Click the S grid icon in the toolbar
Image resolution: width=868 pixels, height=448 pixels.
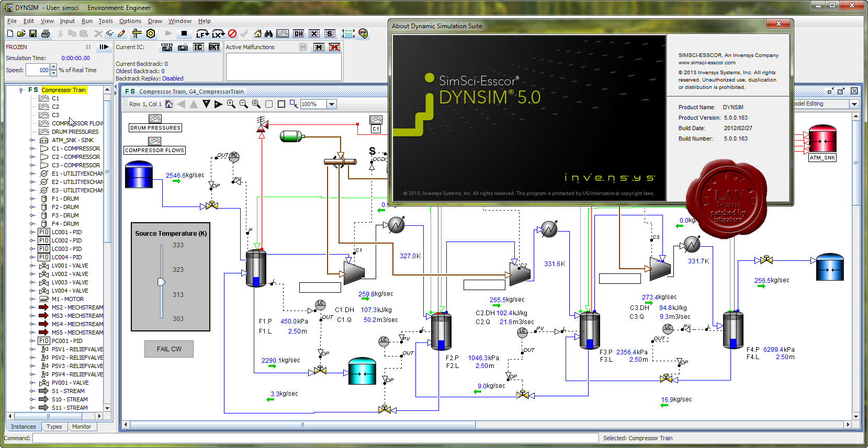coord(330,33)
